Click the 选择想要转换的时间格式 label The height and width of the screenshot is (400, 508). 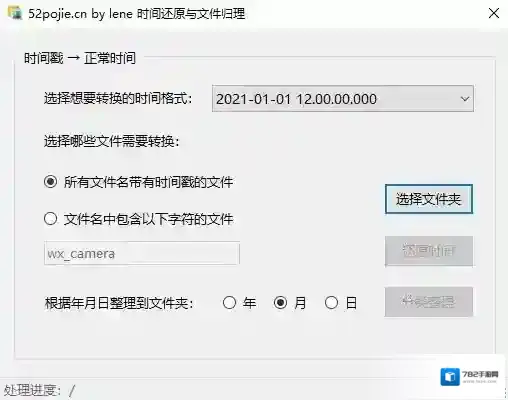(x=118, y=98)
